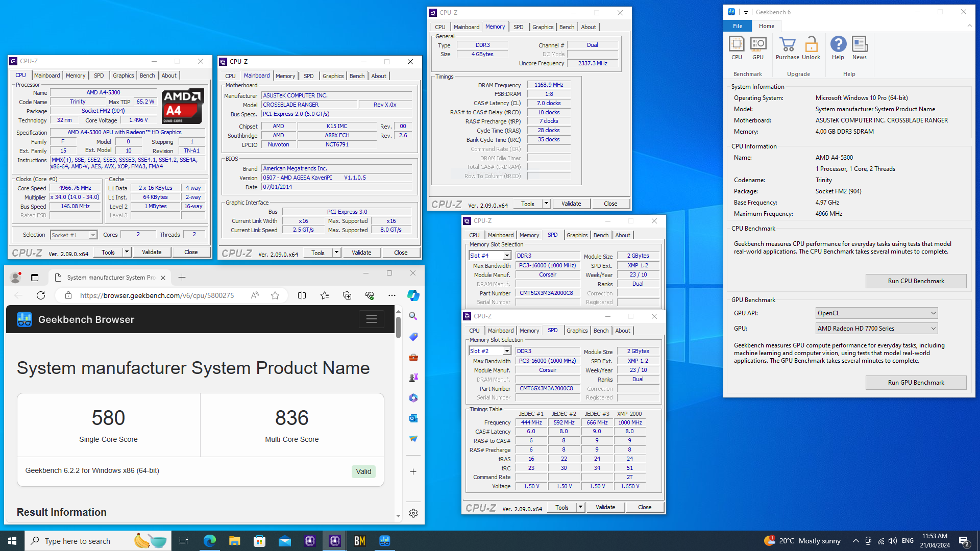The height and width of the screenshot is (551, 980).
Task: Switch to SPD tab in CPU-Z Mainboard window
Action: pyautogui.click(x=309, y=76)
